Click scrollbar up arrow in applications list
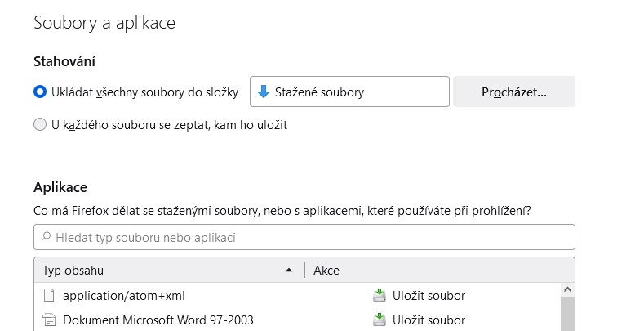The height and width of the screenshot is (331, 644). click(567, 290)
